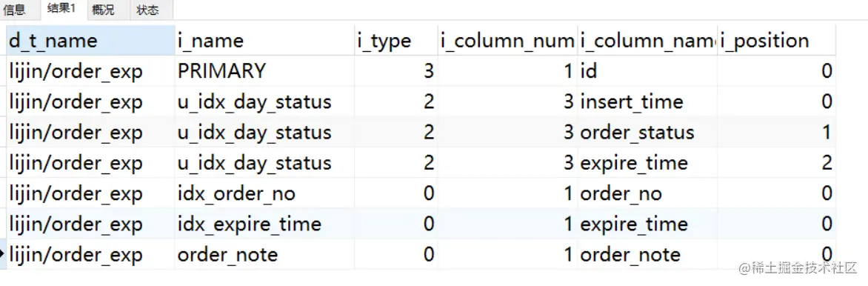
Task: Select the order_no column name cell
Action: pos(647,193)
